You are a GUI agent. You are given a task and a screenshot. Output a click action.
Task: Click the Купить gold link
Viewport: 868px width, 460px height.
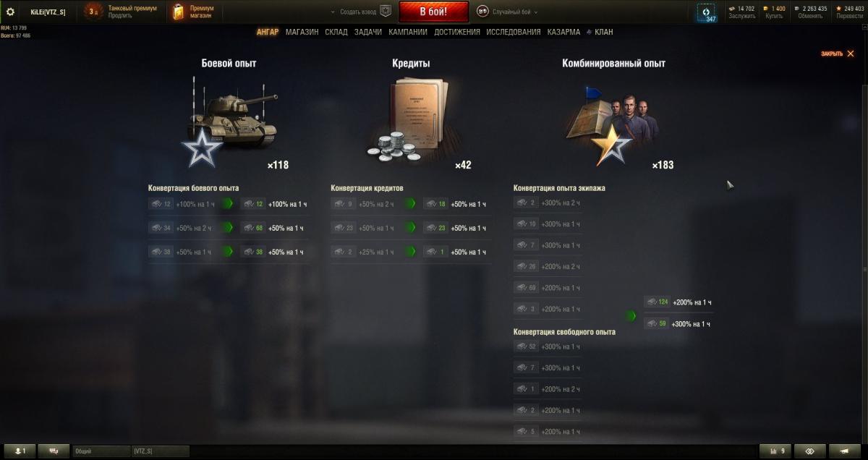[773, 16]
